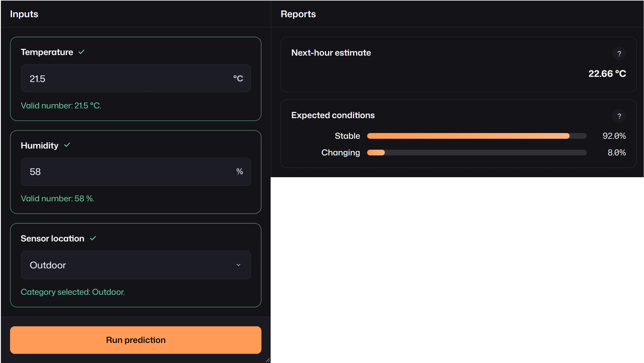644x363 pixels.
Task: Click 'Valid number: 58 %.' message
Action: tap(57, 198)
